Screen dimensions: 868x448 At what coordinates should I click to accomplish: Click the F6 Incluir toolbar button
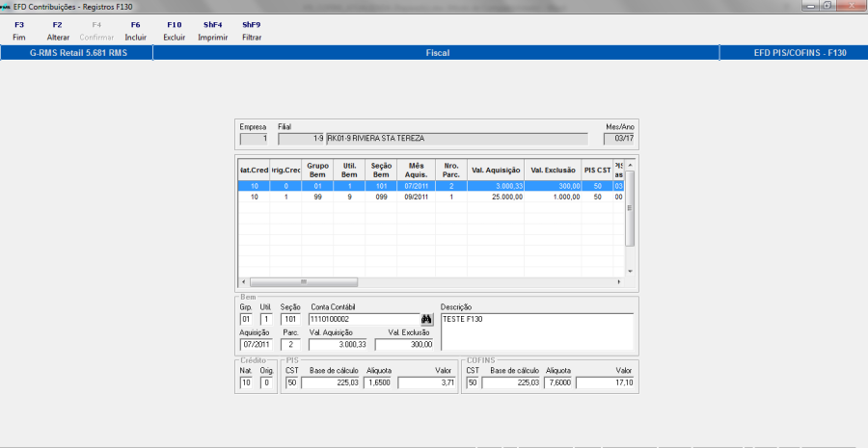[136, 31]
